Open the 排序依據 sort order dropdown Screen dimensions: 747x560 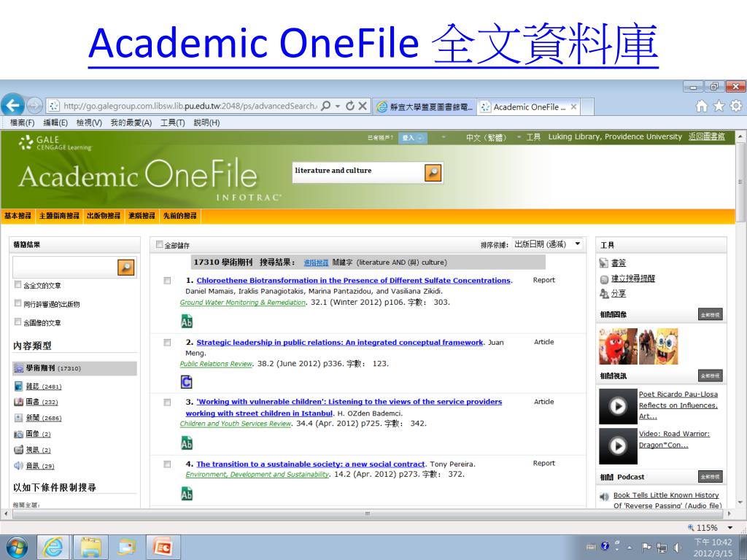tap(548, 244)
